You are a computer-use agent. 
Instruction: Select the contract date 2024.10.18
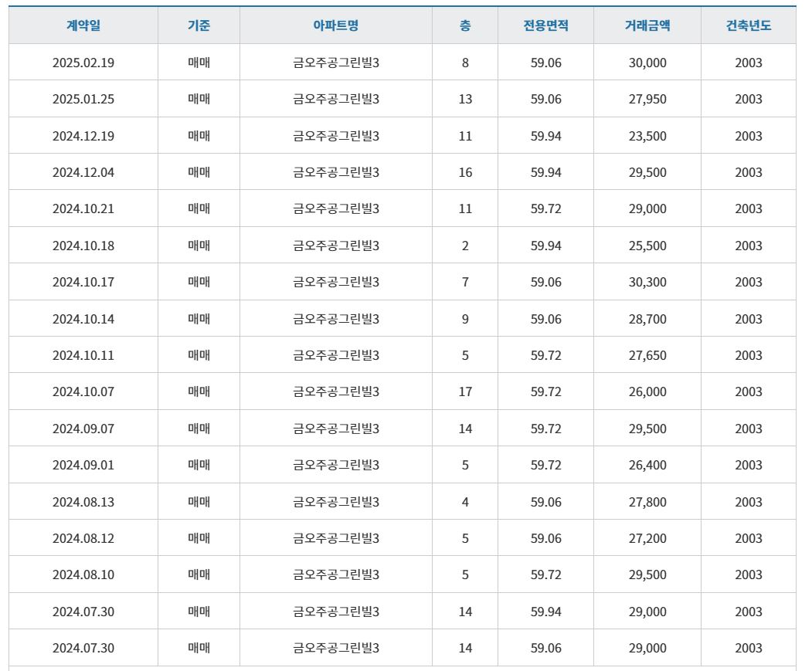pos(83,246)
